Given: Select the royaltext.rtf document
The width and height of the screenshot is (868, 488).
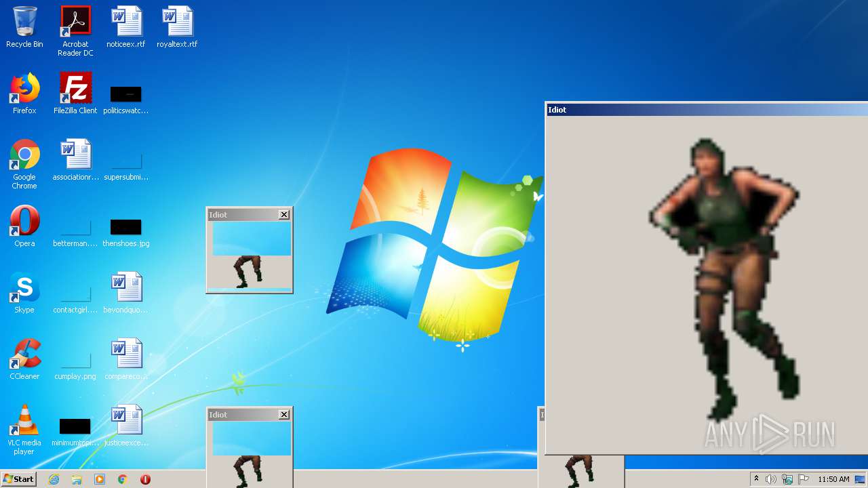Looking at the screenshot, I should pos(177,27).
